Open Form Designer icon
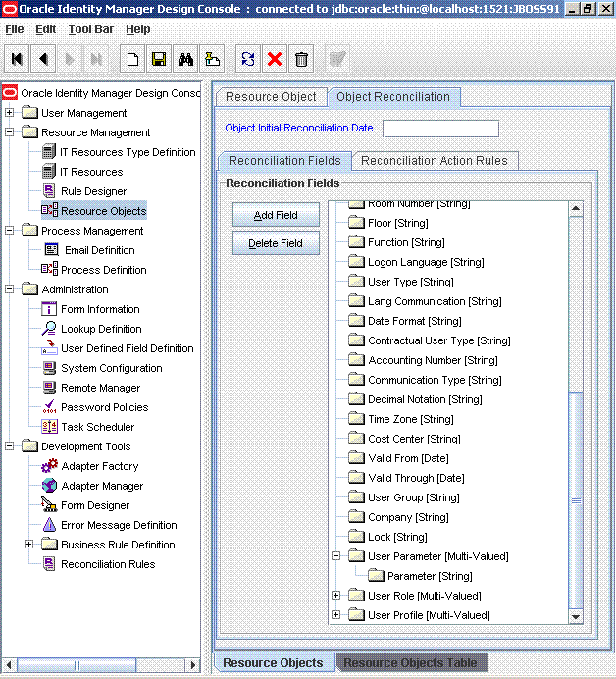616x679 pixels. coord(49,505)
